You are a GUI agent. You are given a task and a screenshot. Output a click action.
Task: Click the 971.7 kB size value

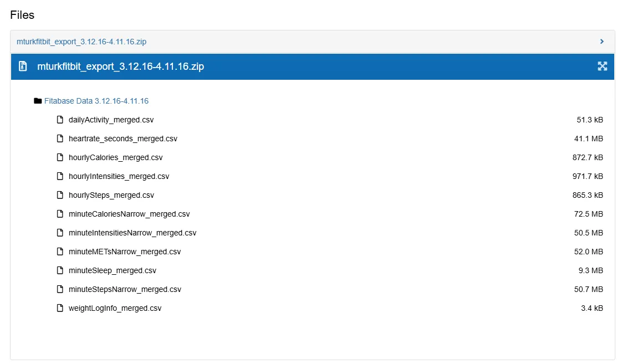point(588,176)
